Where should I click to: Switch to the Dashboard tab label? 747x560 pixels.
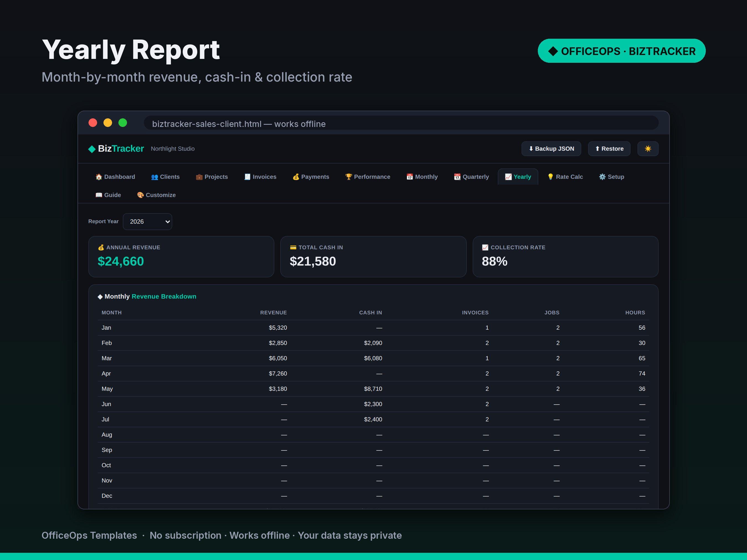tap(120, 177)
